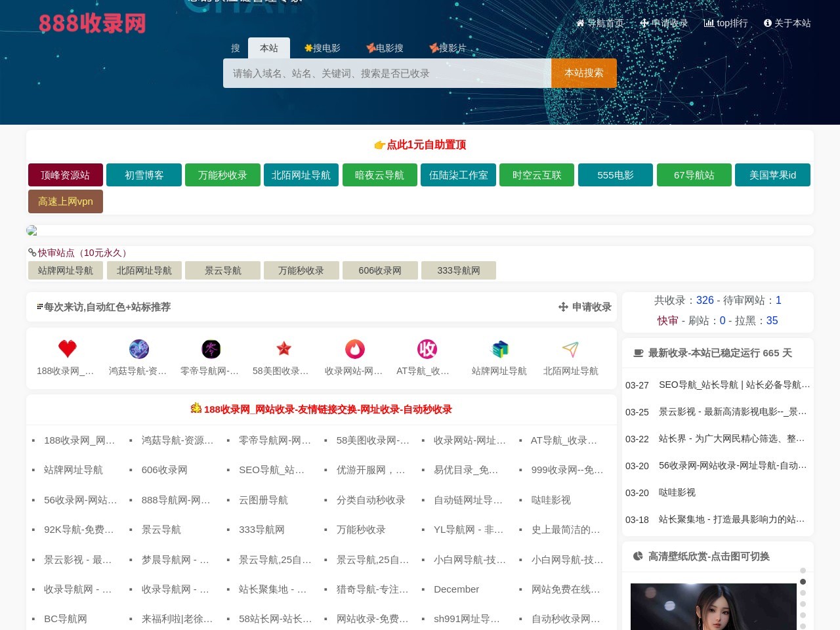The image size is (840, 630).
Task: Open the 鸿菇导航 circular site icon
Action: 139,348
